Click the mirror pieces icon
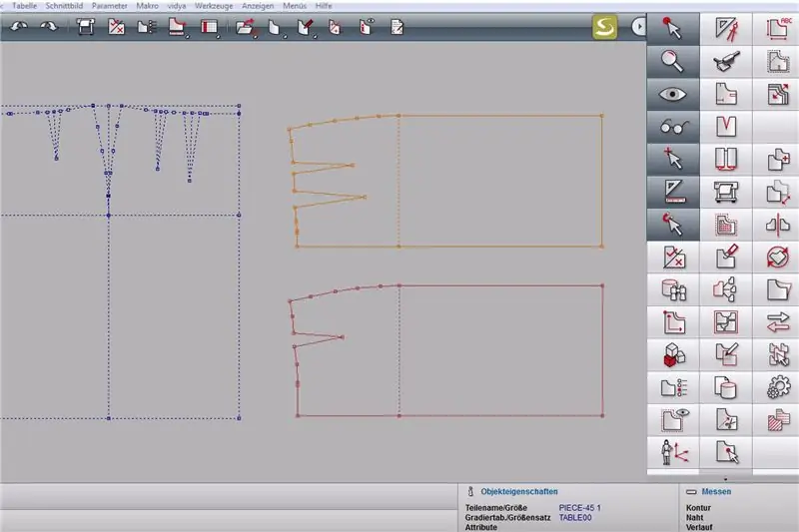The height and width of the screenshot is (532, 799). tap(778, 224)
